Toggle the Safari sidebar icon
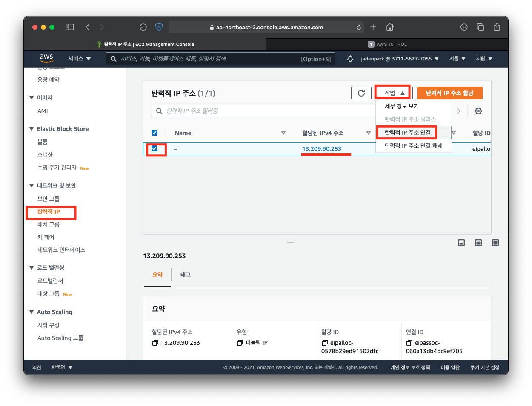532x406 pixels. pos(70,27)
